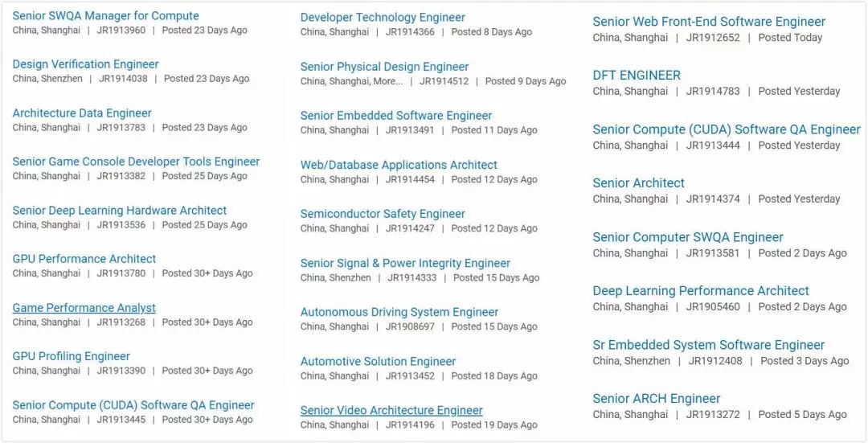
Task: Click the DFT ENGINEER job title
Action: (x=637, y=76)
